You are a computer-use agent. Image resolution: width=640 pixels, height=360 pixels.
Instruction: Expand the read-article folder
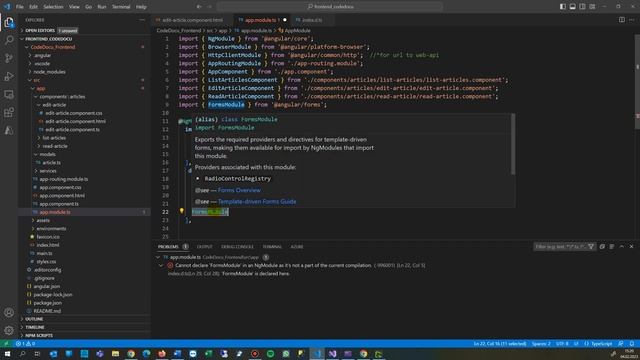(x=55, y=146)
